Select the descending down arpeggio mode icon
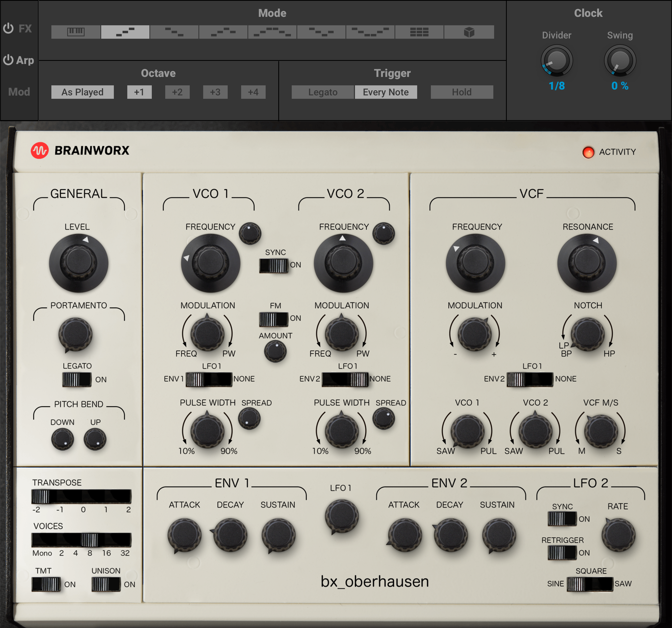Screen dimensions: 672x628 (174, 32)
